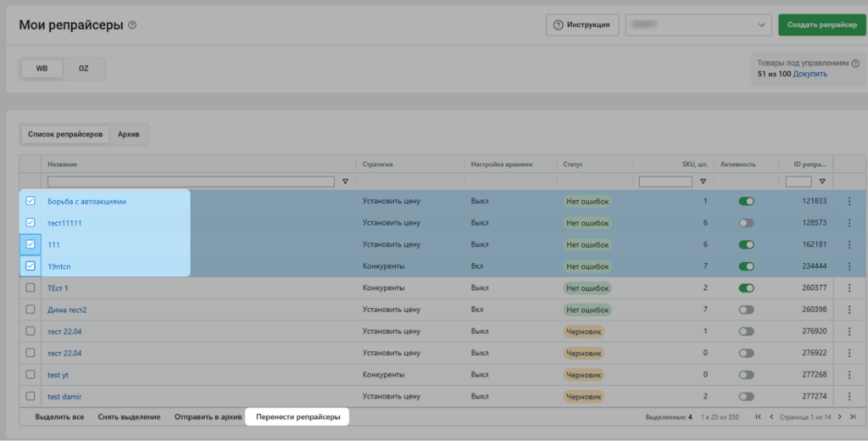Disable the activity toggle for 19ntcn
Viewport: 868px width, 441px height.
point(746,266)
